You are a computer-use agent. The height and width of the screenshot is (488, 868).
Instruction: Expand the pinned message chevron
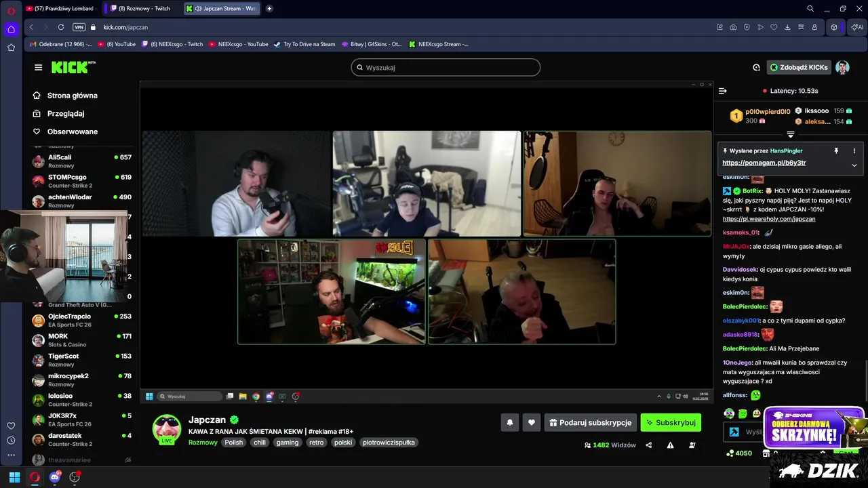pyautogui.click(x=854, y=165)
